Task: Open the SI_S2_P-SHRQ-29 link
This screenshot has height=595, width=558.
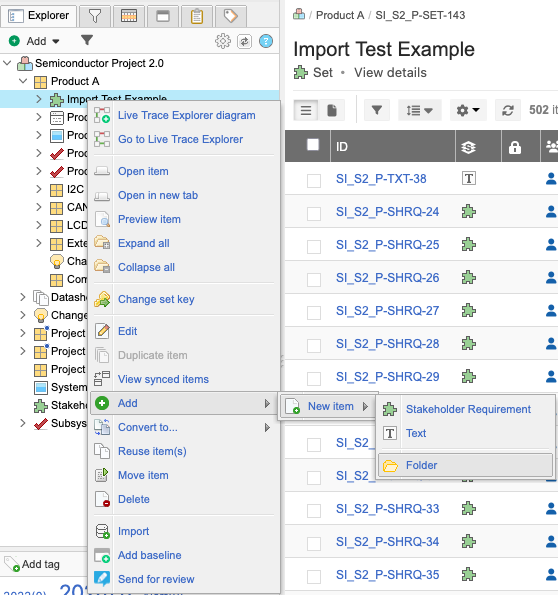Action: coord(387,376)
